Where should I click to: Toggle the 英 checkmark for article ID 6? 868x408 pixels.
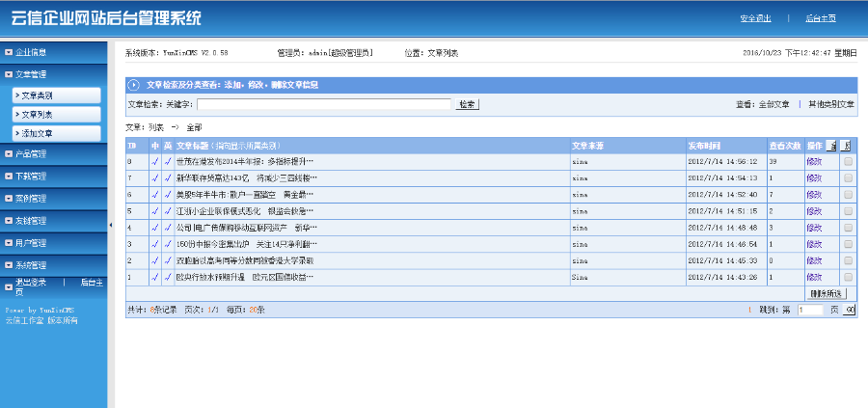pyautogui.click(x=168, y=195)
